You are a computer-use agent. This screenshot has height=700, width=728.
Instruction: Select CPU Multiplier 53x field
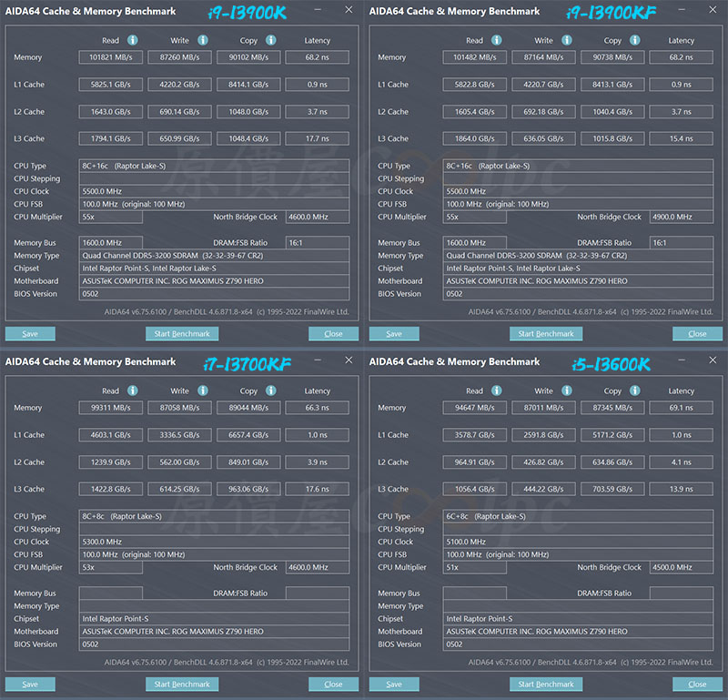(x=110, y=567)
